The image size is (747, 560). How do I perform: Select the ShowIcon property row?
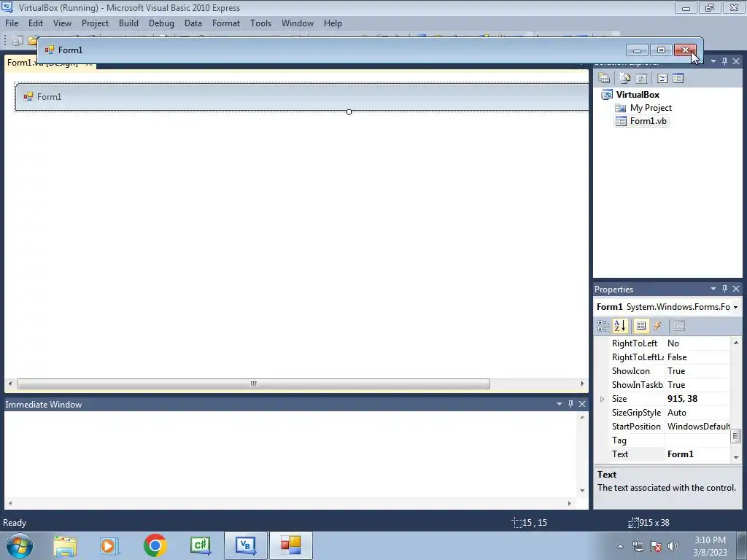tap(670, 371)
